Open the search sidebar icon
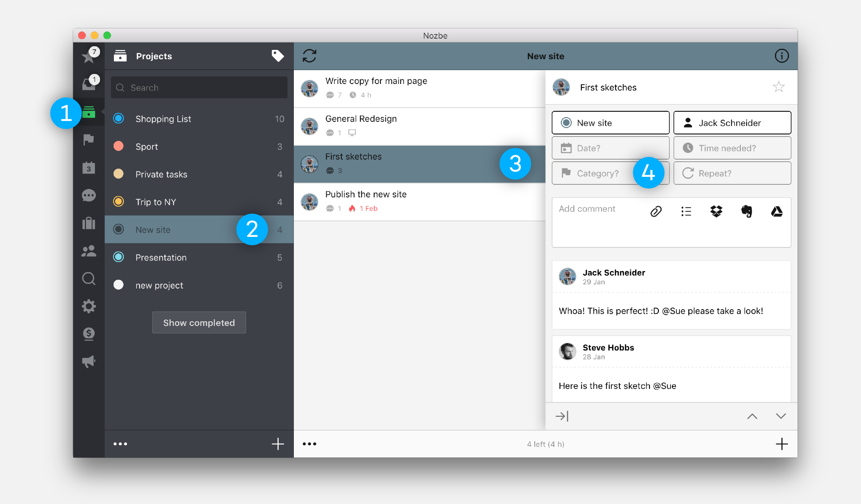This screenshot has width=861, height=504. coord(88,278)
